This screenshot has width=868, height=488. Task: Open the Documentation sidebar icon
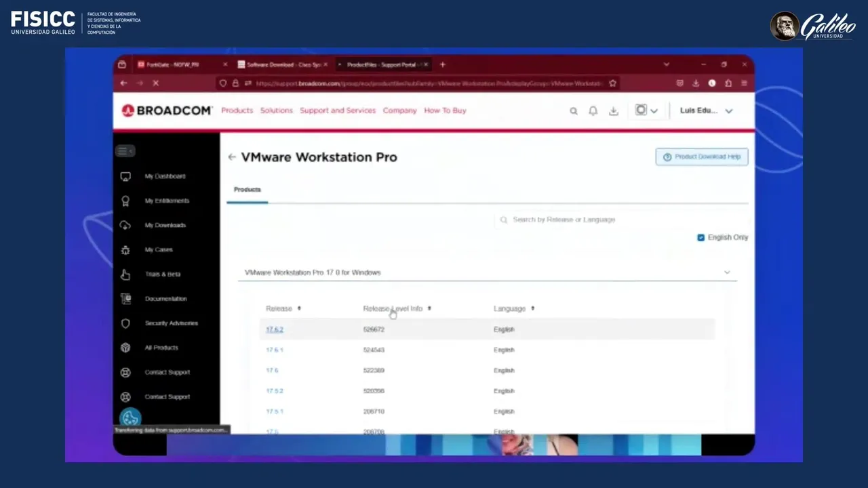125,299
